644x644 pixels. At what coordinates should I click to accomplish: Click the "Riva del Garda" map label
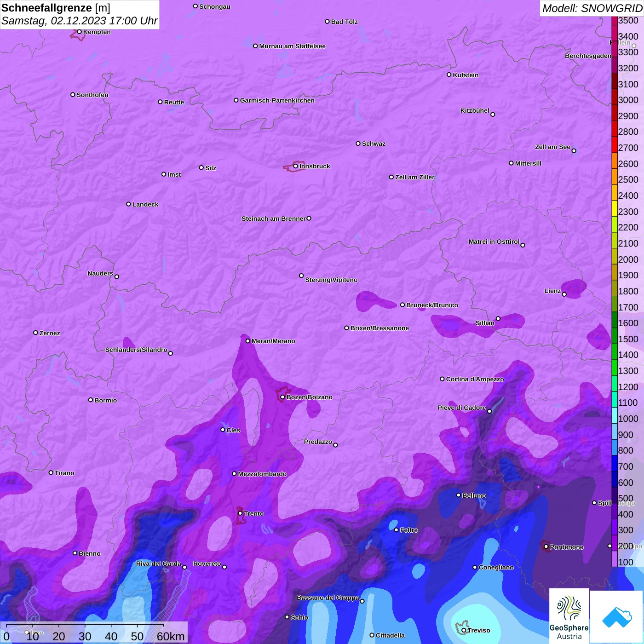pyautogui.click(x=159, y=563)
